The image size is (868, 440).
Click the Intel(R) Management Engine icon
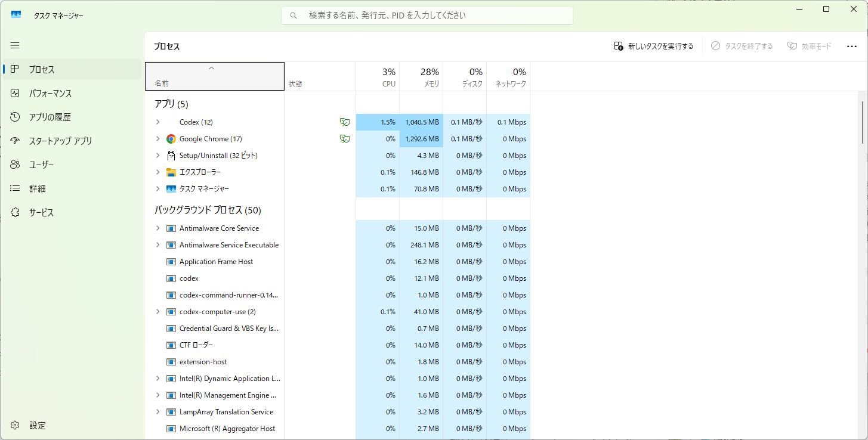point(171,395)
